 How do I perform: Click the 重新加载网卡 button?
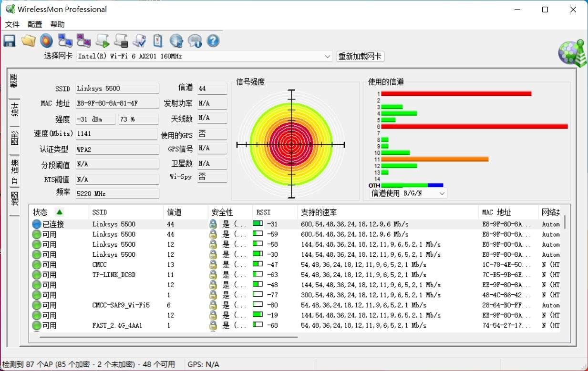[x=360, y=56]
